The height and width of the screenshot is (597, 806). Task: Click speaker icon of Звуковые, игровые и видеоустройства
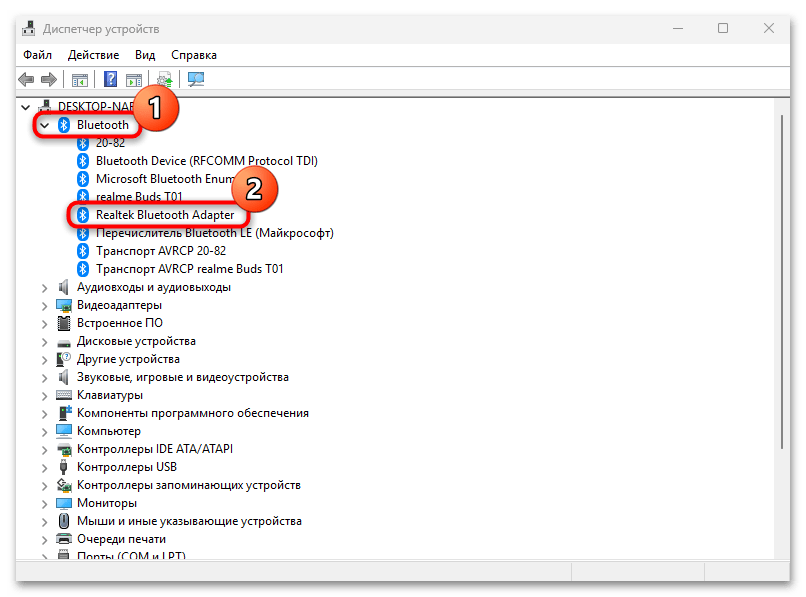(x=64, y=377)
